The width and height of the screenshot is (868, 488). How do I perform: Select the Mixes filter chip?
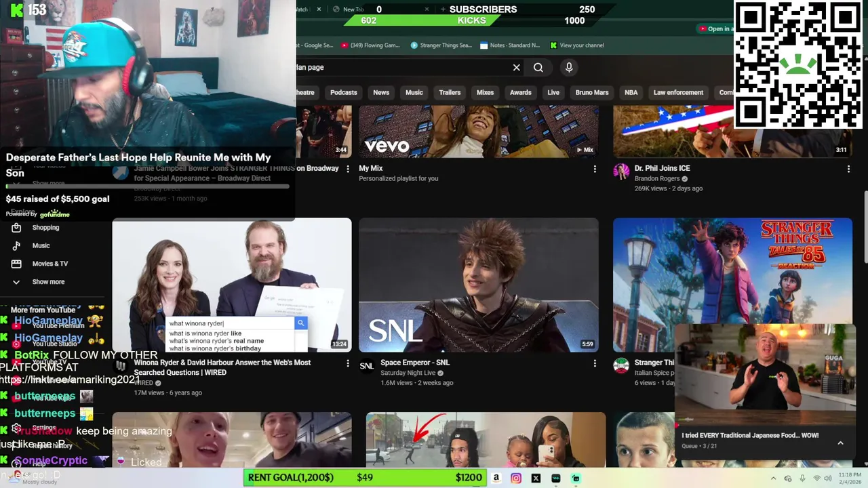point(486,92)
